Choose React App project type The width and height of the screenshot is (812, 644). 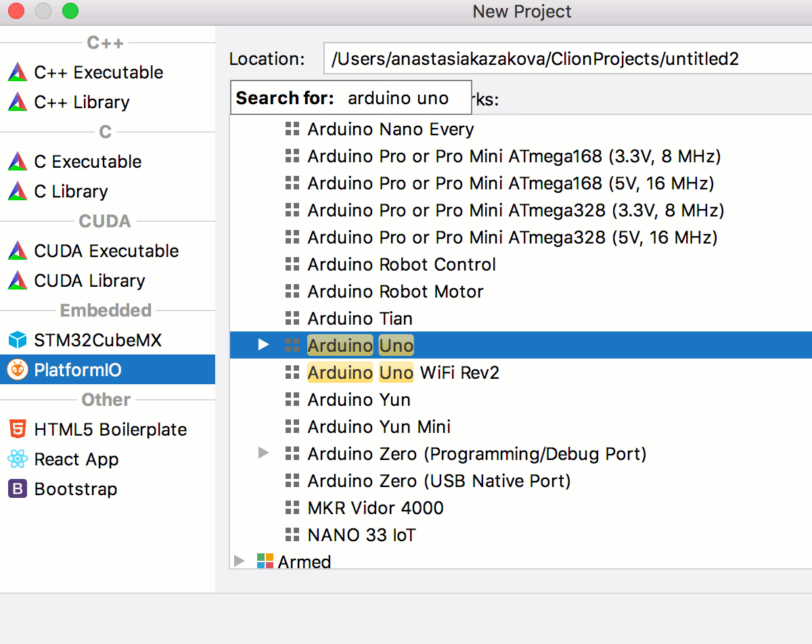tap(108, 459)
